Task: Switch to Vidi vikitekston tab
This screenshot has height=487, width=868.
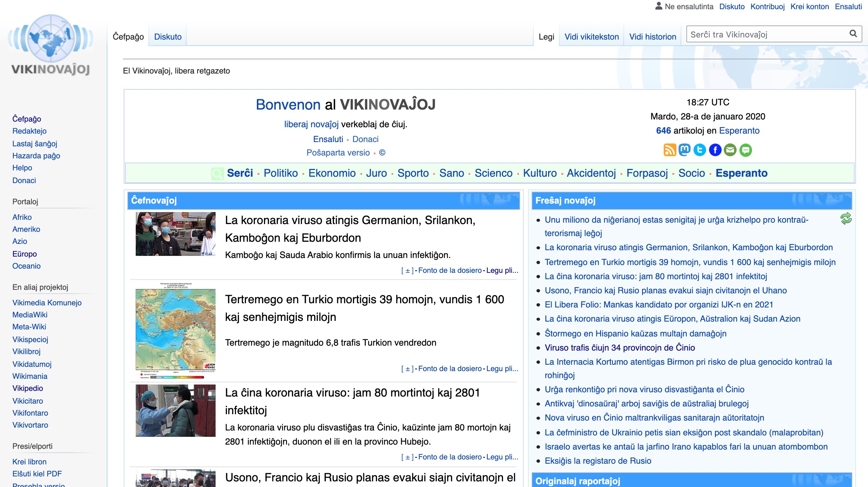Action: click(592, 37)
